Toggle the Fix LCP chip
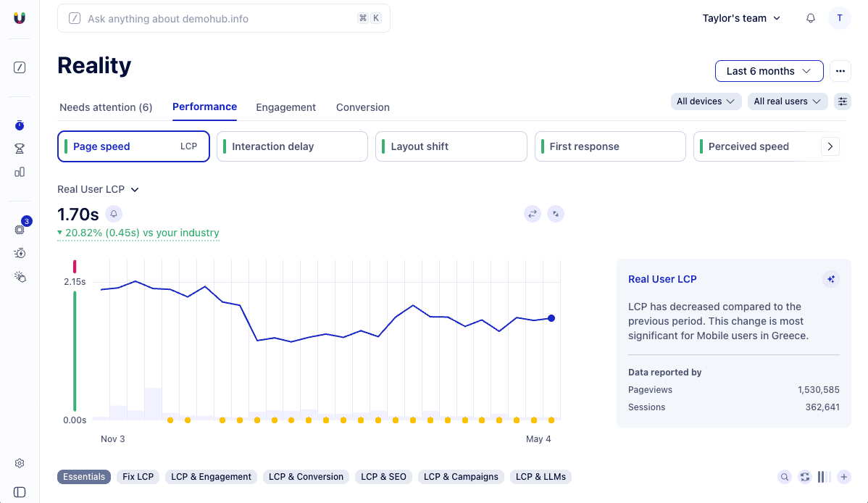This screenshot has width=868, height=503. pyautogui.click(x=138, y=477)
